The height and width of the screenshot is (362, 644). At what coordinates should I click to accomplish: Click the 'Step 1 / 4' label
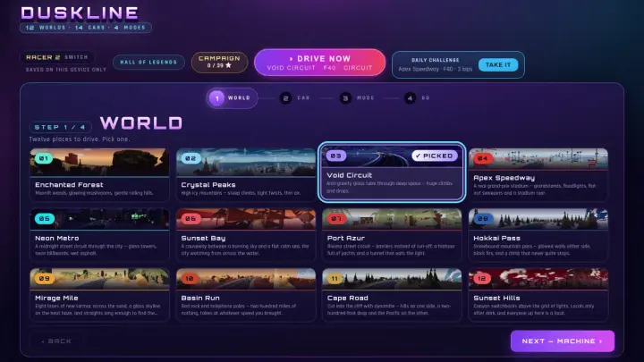[60, 127]
